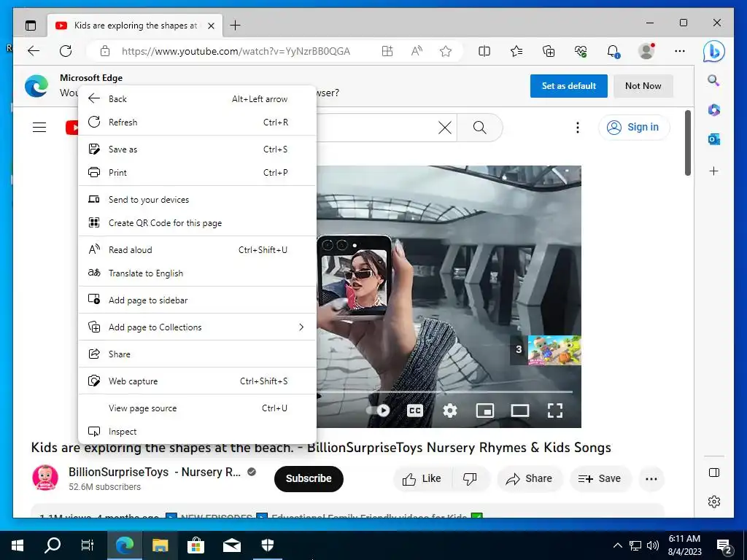Screen dimensions: 747x560
Task: Open more actions ellipsis below video
Action: pyautogui.click(x=651, y=478)
